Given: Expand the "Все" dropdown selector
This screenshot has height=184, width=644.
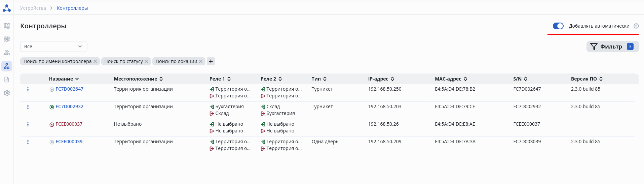Looking at the screenshot, I should [54, 47].
